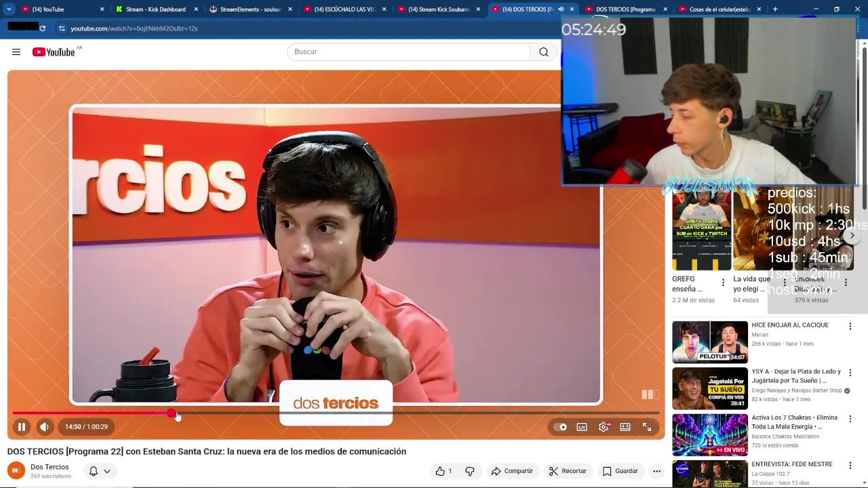Show next shorts with the right chevron
The width and height of the screenshot is (868, 488).
pos(852,236)
